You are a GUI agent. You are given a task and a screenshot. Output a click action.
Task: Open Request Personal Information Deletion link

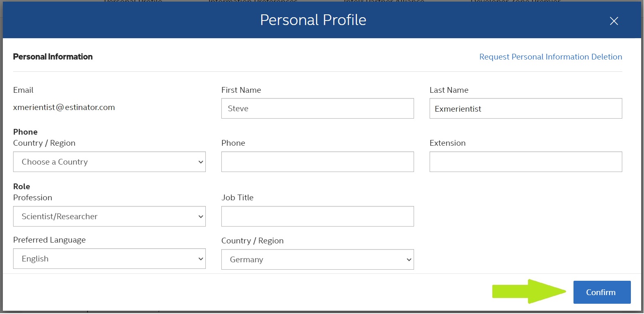551,57
